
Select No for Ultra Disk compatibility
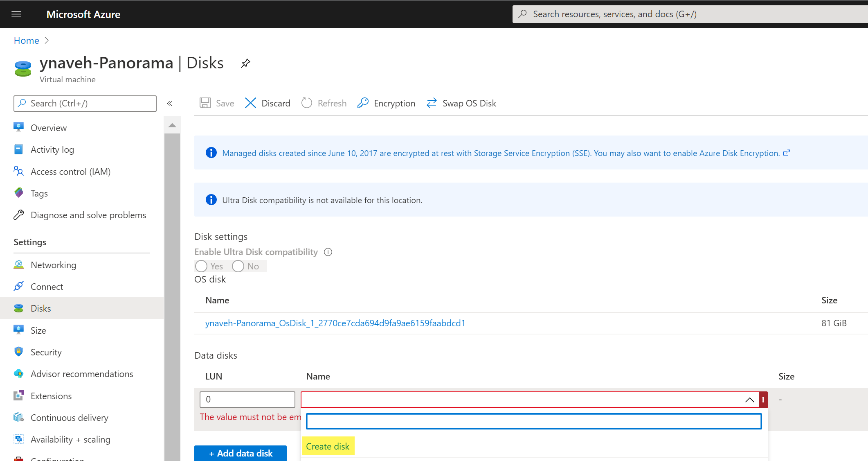[238, 267]
